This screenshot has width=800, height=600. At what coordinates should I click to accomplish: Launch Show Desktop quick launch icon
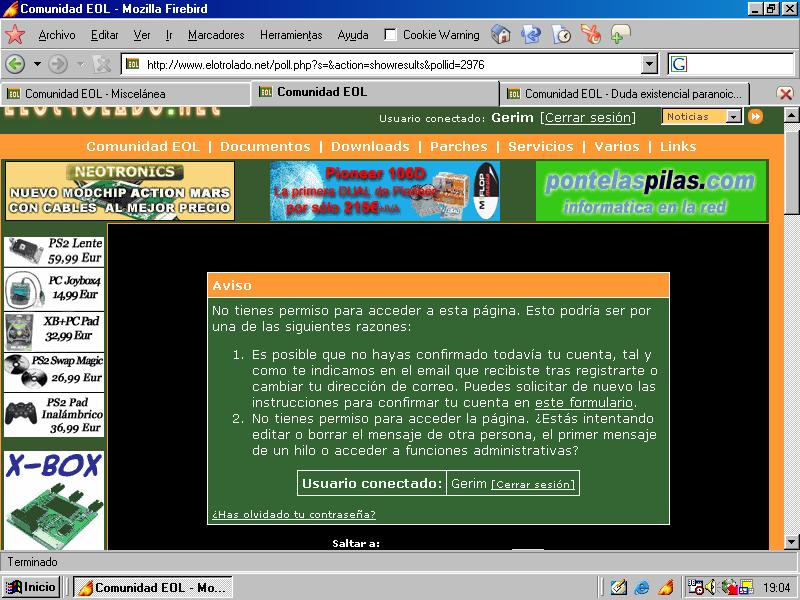click(x=618, y=587)
